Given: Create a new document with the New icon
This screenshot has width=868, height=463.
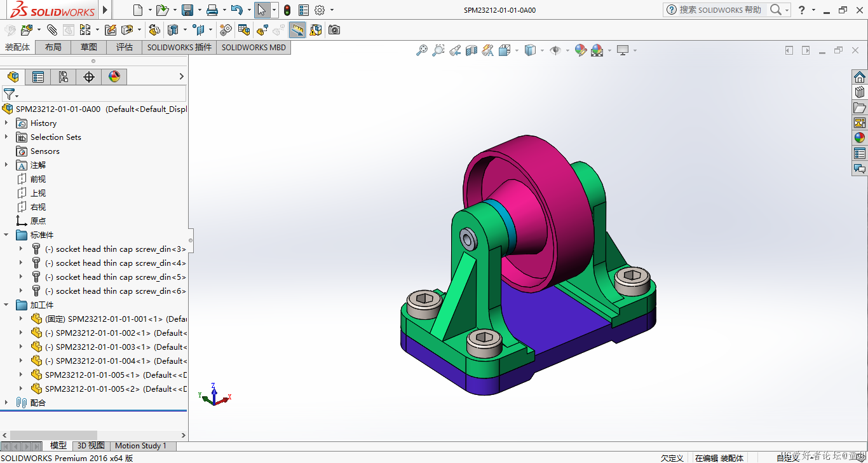Looking at the screenshot, I should point(138,10).
